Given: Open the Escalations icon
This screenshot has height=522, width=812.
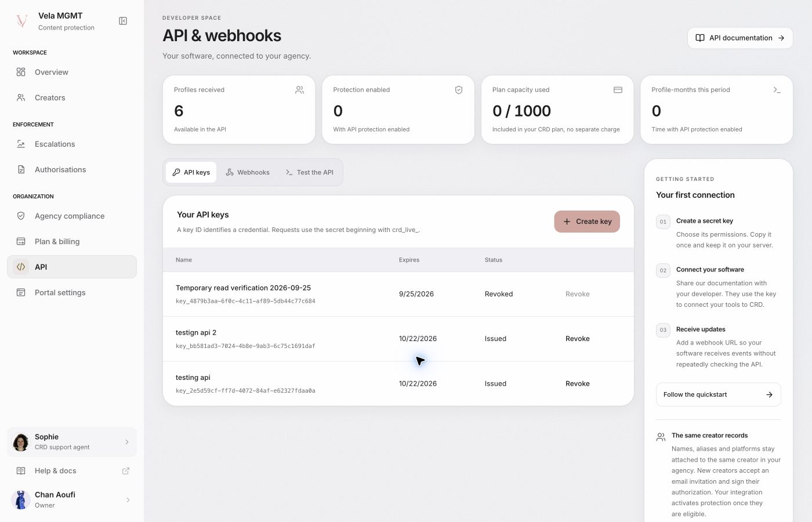Looking at the screenshot, I should pyautogui.click(x=21, y=144).
